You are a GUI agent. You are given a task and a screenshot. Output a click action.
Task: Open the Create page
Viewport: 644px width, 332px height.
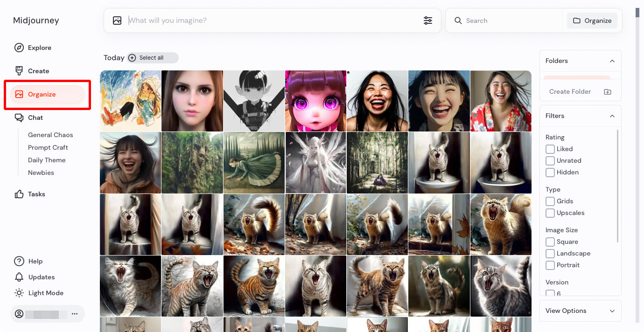38,71
